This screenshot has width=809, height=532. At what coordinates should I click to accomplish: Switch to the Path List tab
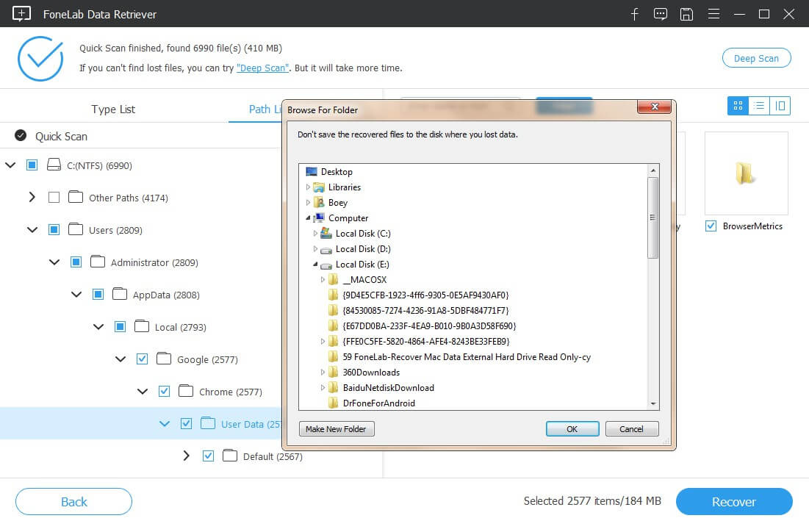pos(265,109)
